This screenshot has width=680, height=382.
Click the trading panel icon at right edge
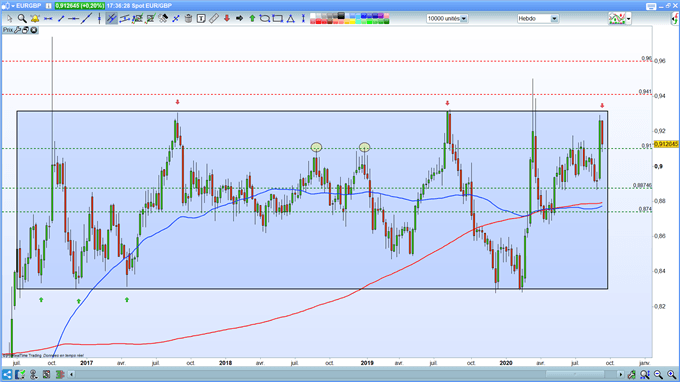click(x=675, y=19)
